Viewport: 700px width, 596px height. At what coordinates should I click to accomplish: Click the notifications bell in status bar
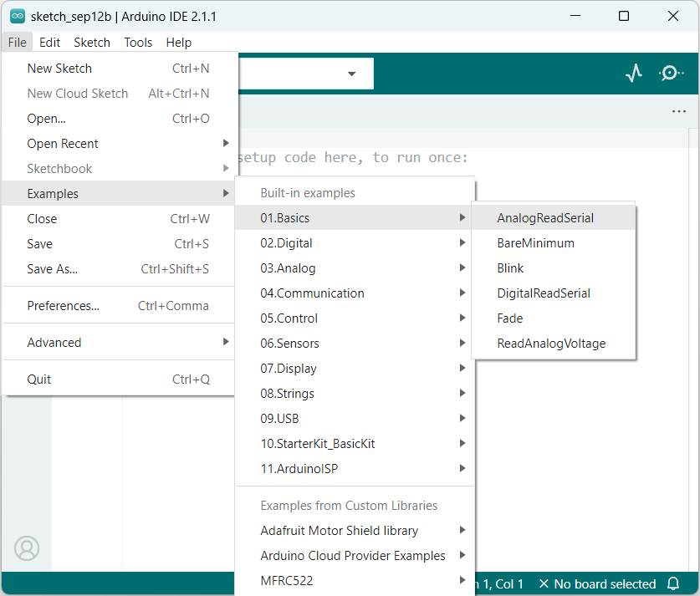tap(673, 584)
